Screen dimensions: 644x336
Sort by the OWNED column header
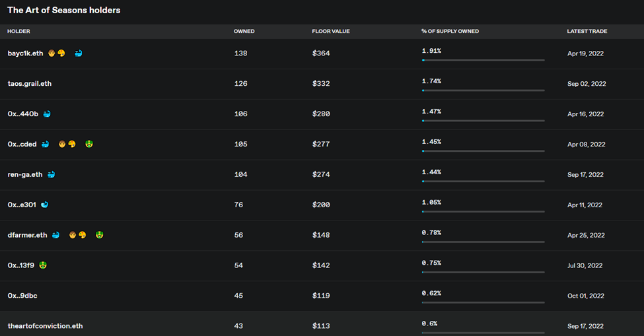pyautogui.click(x=244, y=31)
